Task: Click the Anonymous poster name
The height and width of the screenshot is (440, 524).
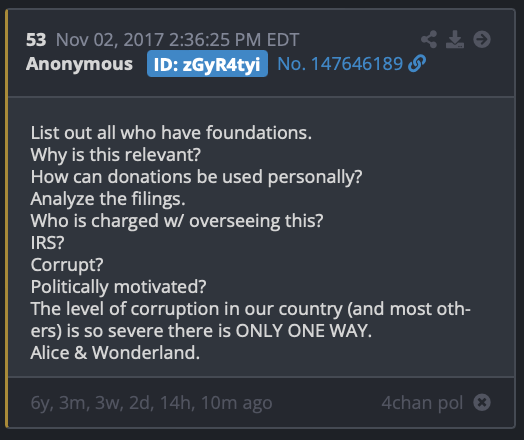Action: point(80,64)
